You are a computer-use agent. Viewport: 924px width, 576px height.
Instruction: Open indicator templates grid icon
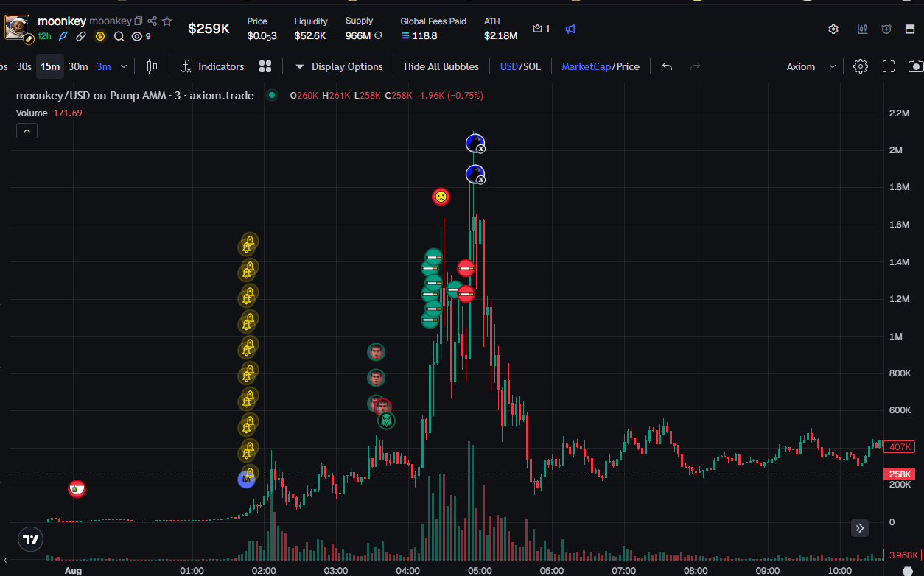(265, 66)
